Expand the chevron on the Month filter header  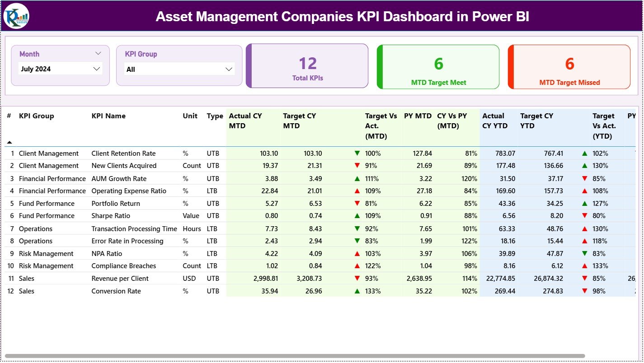pos(99,53)
